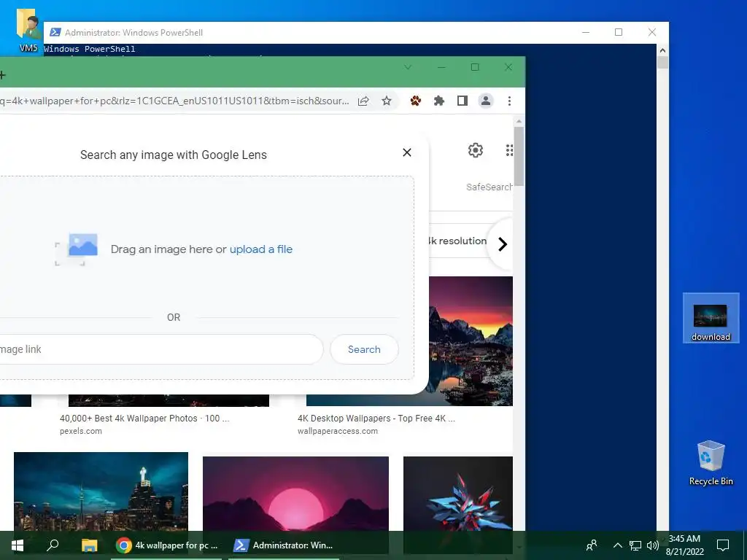The height and width of the screenshot is (560, 747).
Task: Click the Chrome address bar URL
Action: (x=174, y=101)
